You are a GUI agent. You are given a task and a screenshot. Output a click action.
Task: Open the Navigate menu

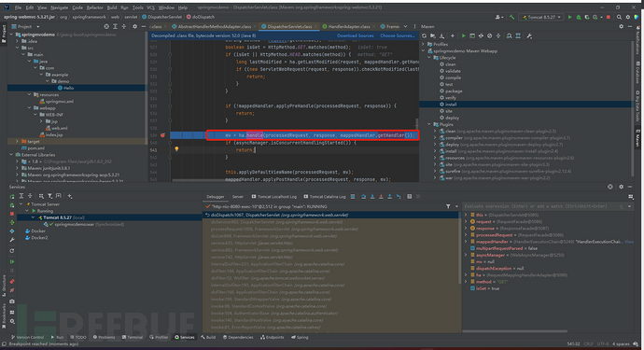pos(60,7)
